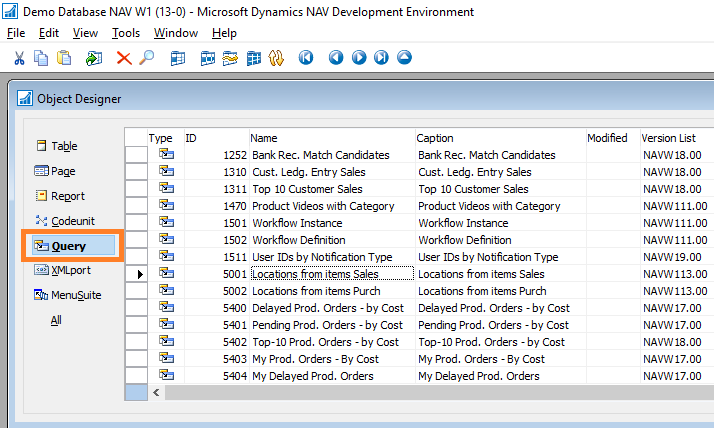Image resolution: width=714 pixels, height=428 pixels.
Task: Click query type icon for row 1470
Action: click(166, 205)
